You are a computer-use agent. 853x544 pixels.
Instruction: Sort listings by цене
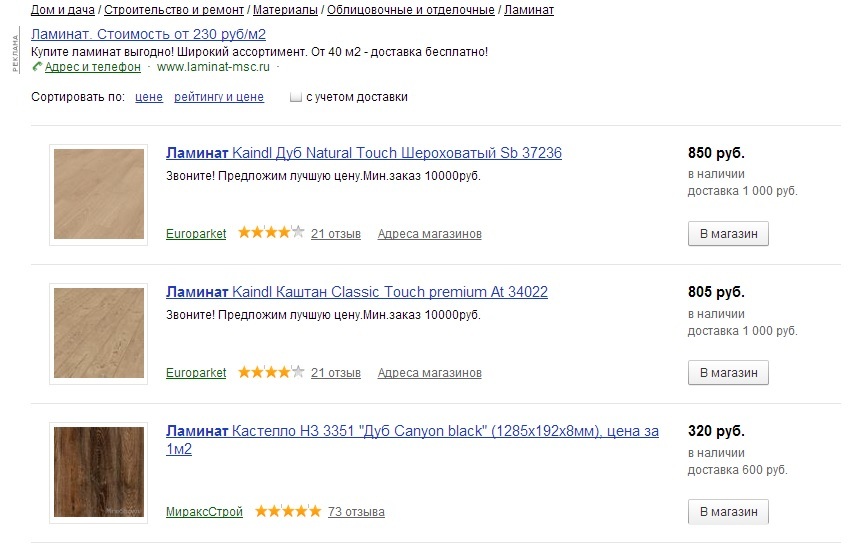[149, 97]
